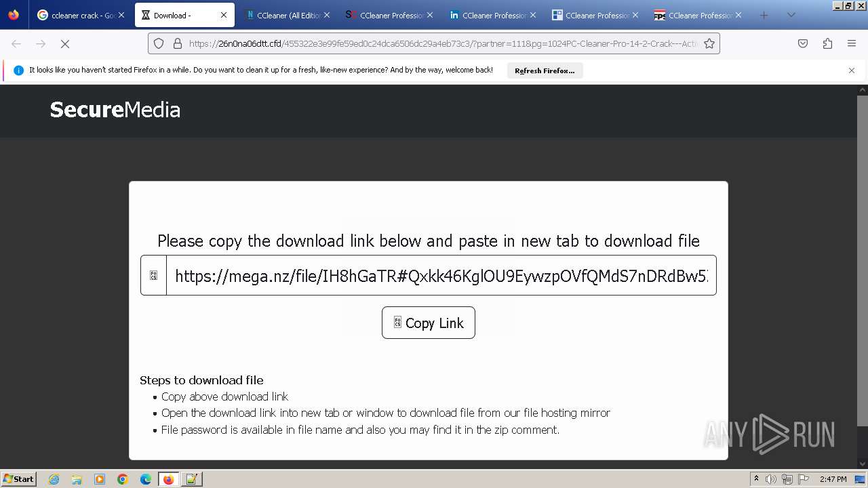Image resolution: width=868 pixels, height=488 pixels.
Task: Launch Microsoft Edge from the taskbar
Action: [146, 479]
